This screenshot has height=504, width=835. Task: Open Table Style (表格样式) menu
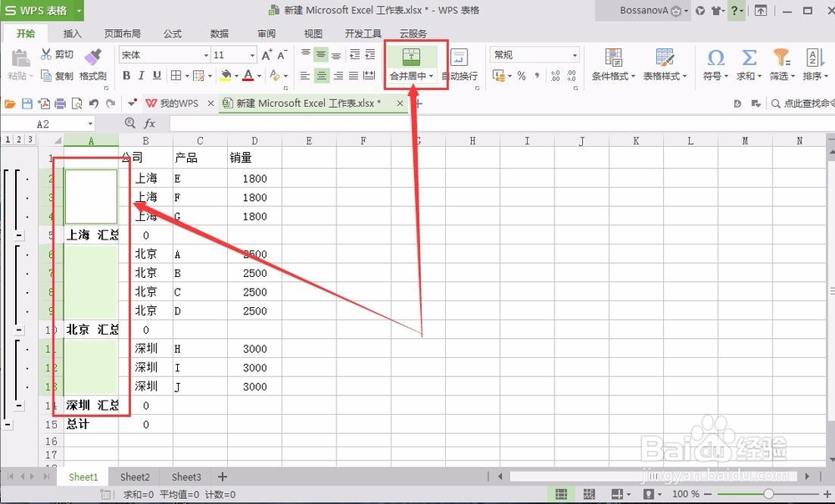click(665, 65)
